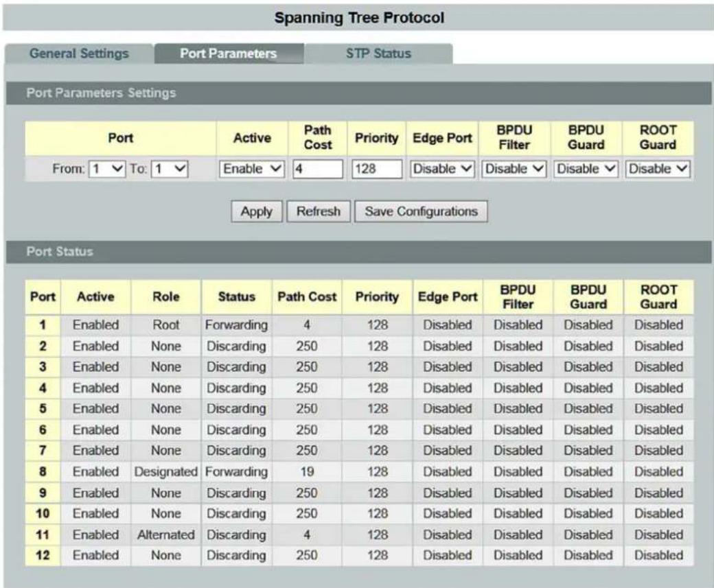Click path cost 4 for port 11

(307, 534)
